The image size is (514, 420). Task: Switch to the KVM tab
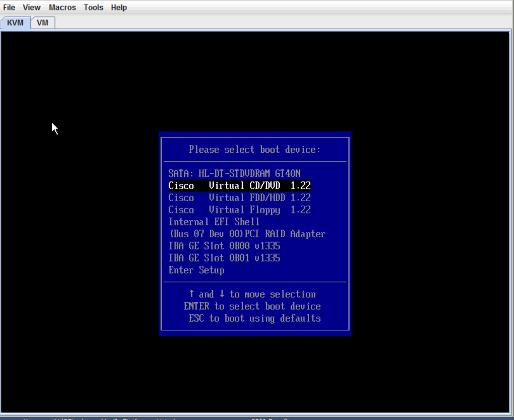tap(15, 23)
